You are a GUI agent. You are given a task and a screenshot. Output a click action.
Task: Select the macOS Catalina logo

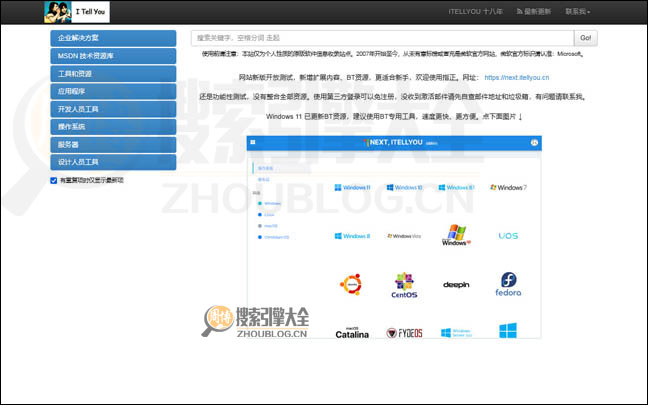[352, 333]
